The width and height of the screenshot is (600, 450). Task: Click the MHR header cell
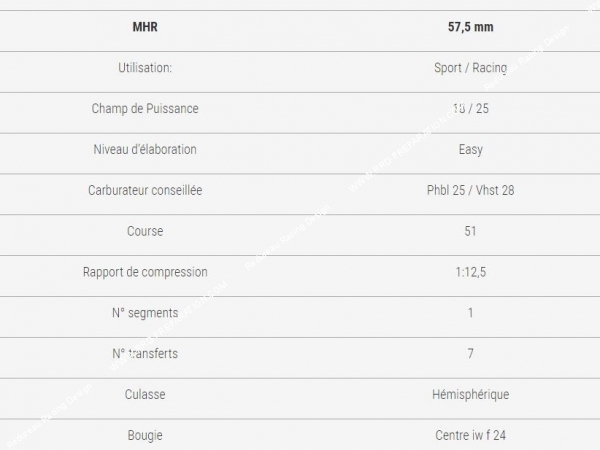tap(145, 27)
